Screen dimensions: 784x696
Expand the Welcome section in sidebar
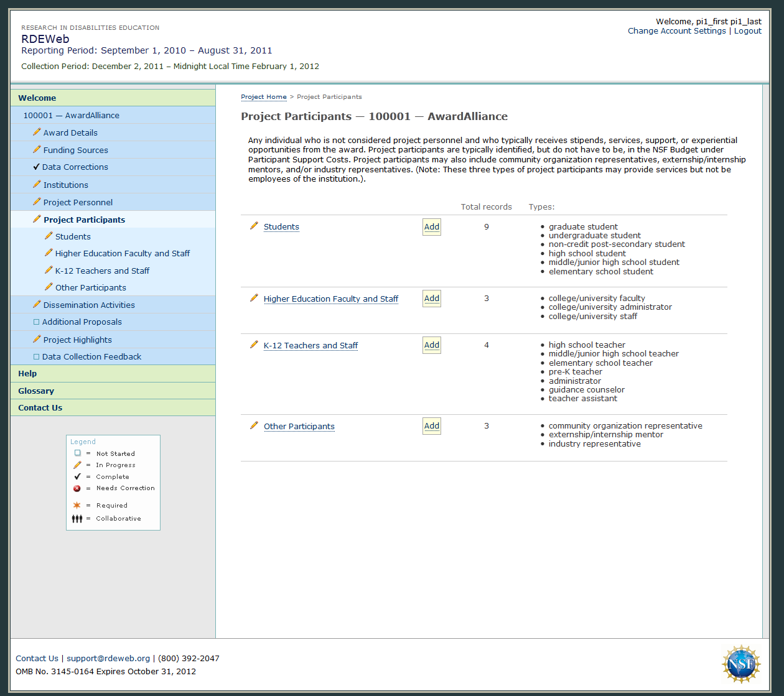[x=37, y=98]
